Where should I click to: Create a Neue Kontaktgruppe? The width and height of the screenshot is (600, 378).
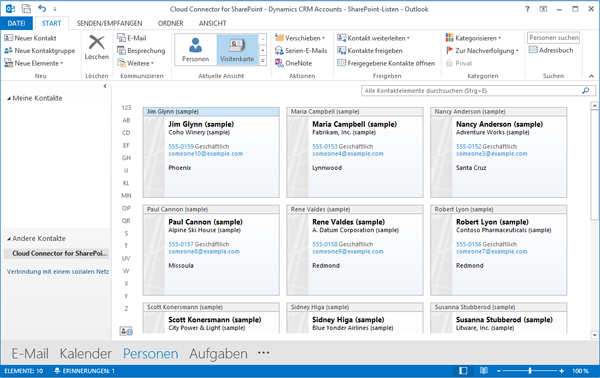coord(39,51)
